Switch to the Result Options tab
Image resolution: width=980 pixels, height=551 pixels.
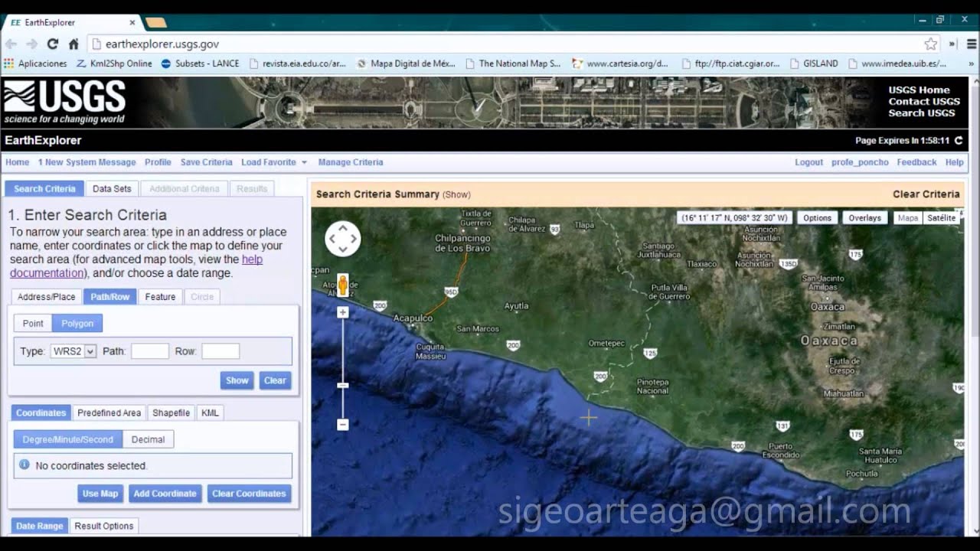coord(103,526)
